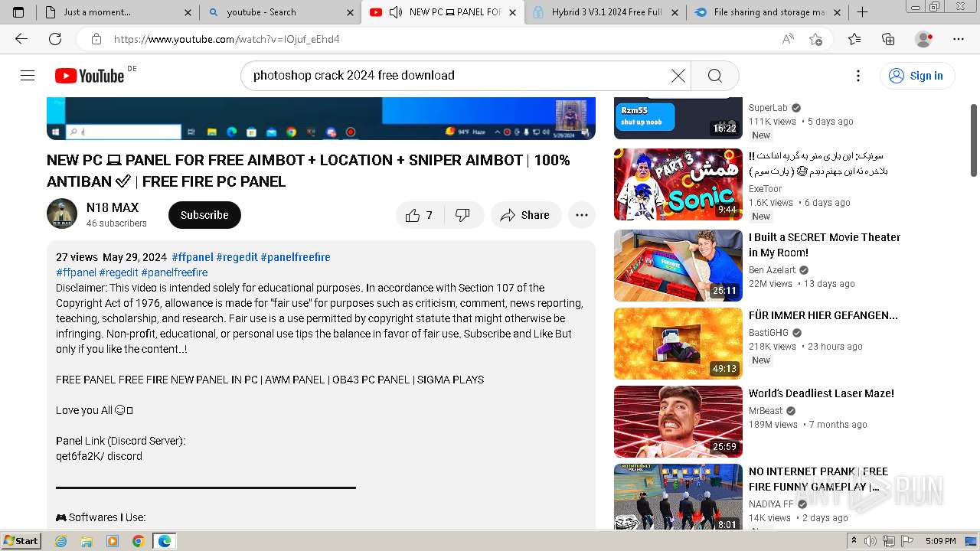Open Edge settings and more menu

tap(959, 39)
